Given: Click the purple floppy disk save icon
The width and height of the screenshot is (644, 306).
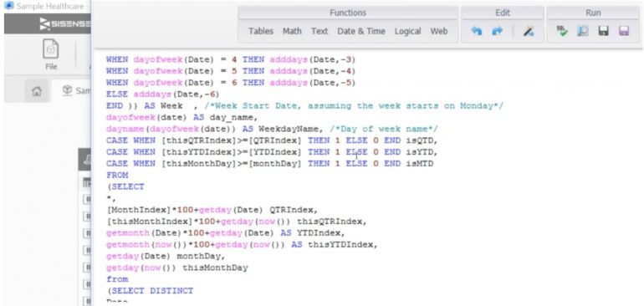Looking at the screenshot, I should pos(624,31).
